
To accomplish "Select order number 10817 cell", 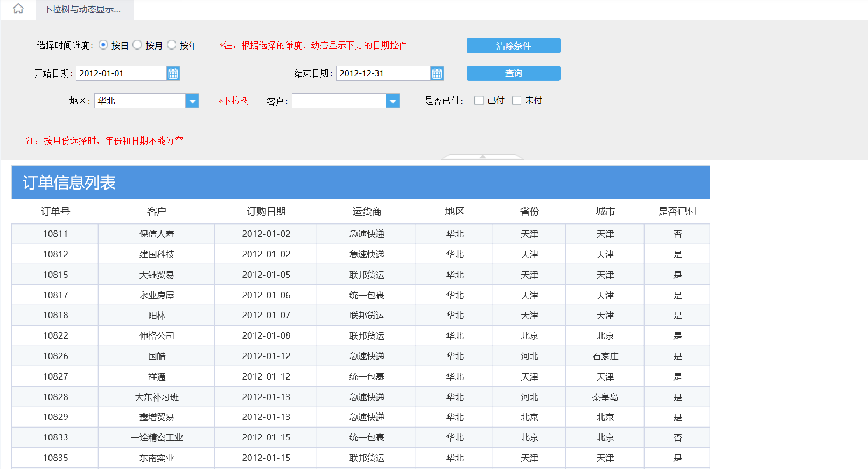I will coord(55,295).
